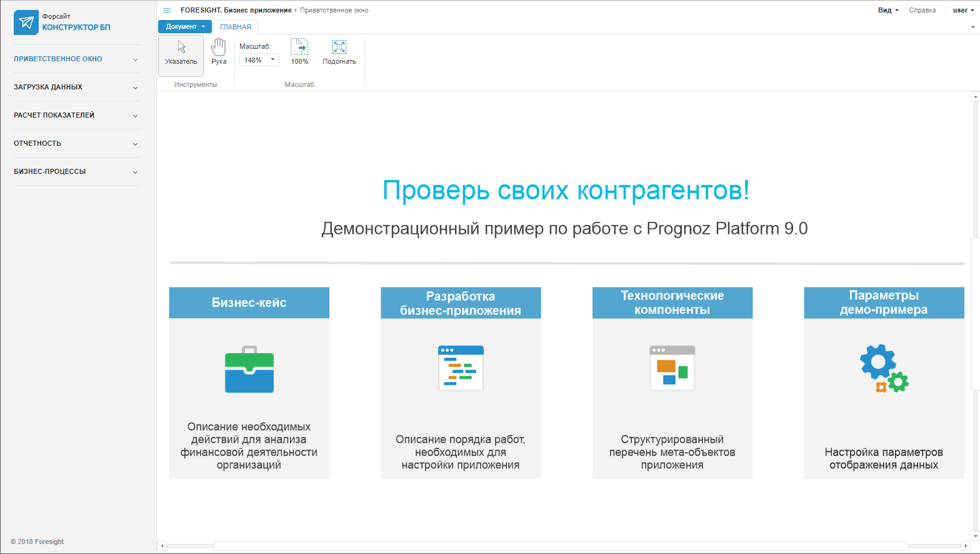
Task: Toggle the hamburger navigation menu icon
Action: tap(167, 10)
